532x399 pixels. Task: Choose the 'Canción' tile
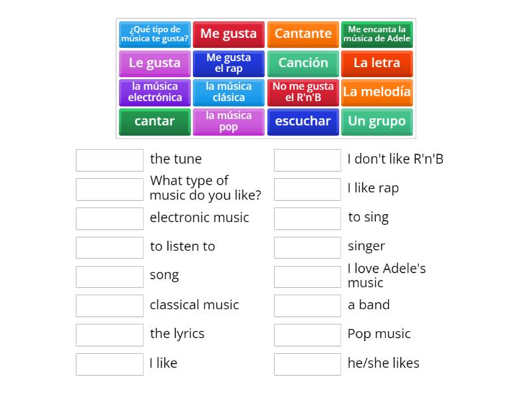pyautogui.click(x=303, y=63)
